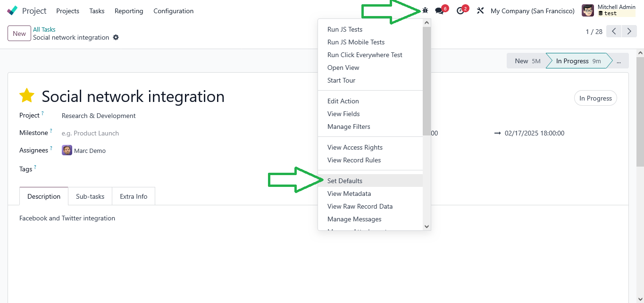
Task: Set stage to New
Action: click(527, 61)
